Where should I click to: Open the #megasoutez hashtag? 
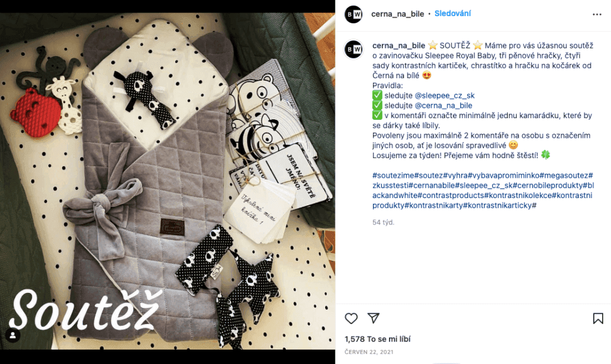coord(564,175)
